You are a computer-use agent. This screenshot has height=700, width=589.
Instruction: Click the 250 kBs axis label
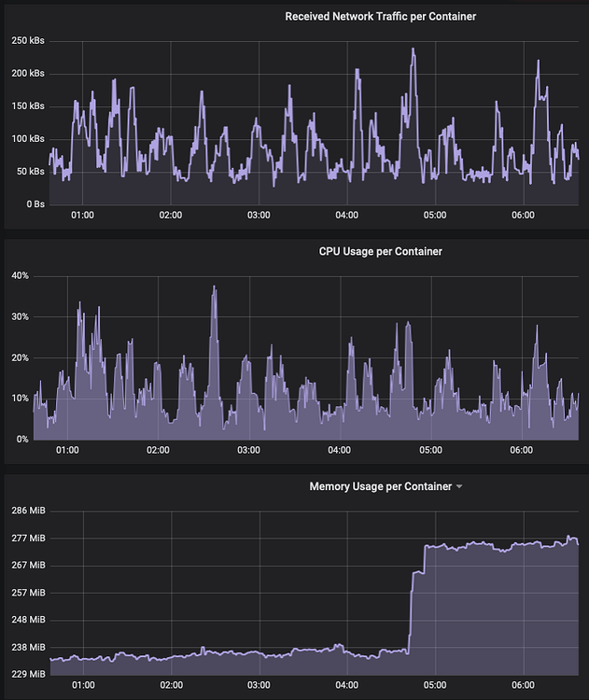coord(28,41)
